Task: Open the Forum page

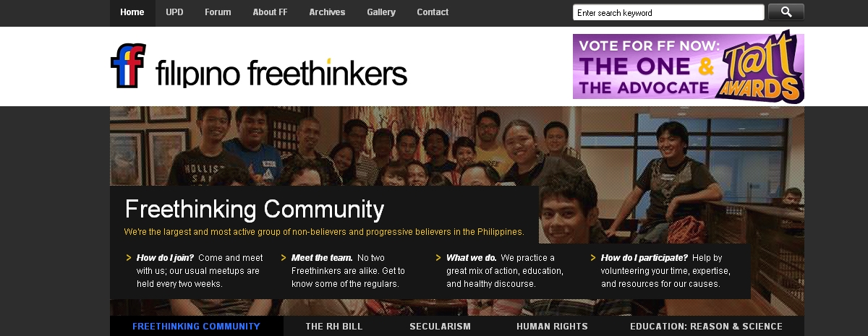Action: (218, 12)
